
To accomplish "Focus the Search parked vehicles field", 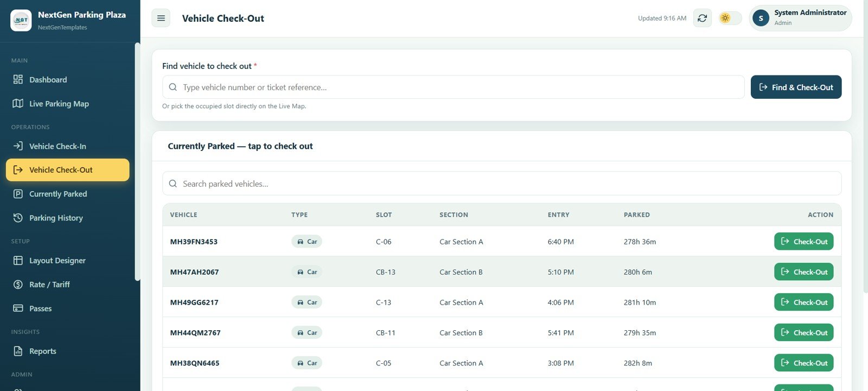I will click(502, 184).
